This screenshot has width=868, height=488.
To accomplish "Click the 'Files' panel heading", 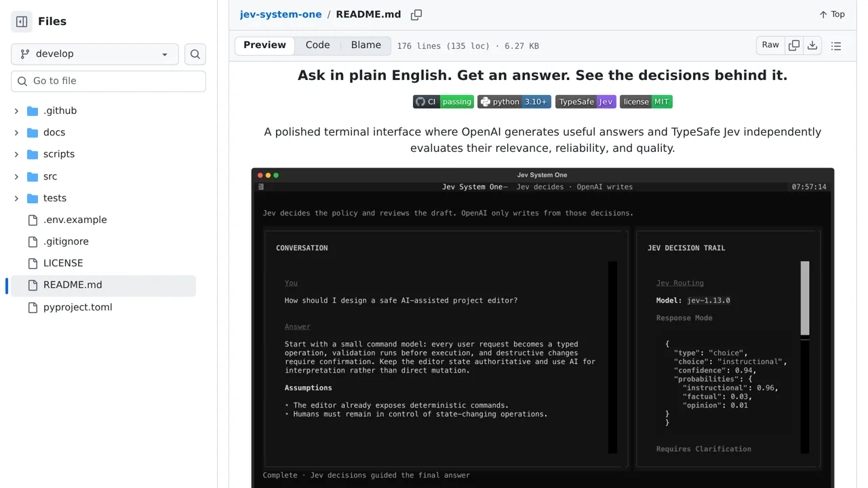I will click(52, 22).
